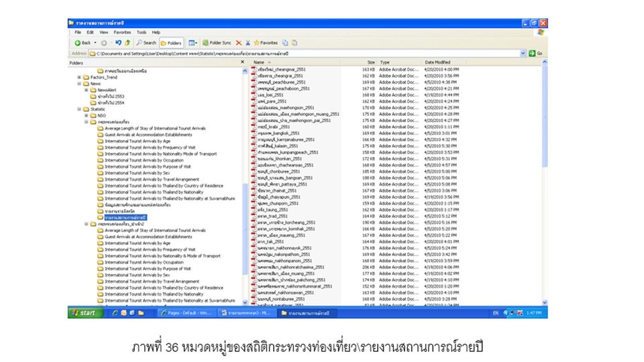
Task: Click the Folder Sync button
Action: coord(217,43)
